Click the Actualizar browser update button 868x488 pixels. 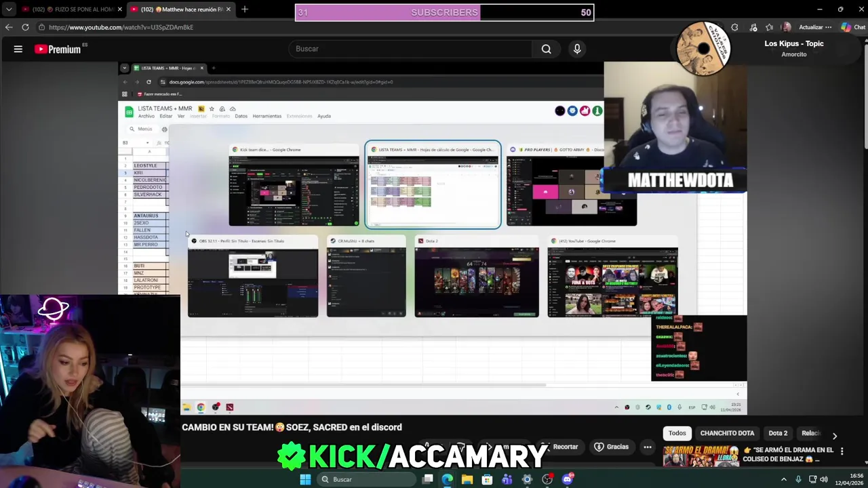click(814, 27)
